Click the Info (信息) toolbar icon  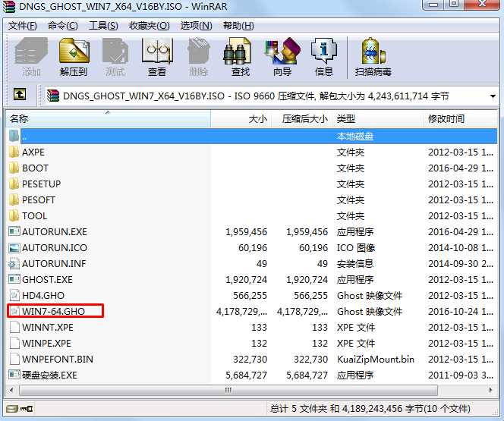pyautogui.click(x=324, y=57)
